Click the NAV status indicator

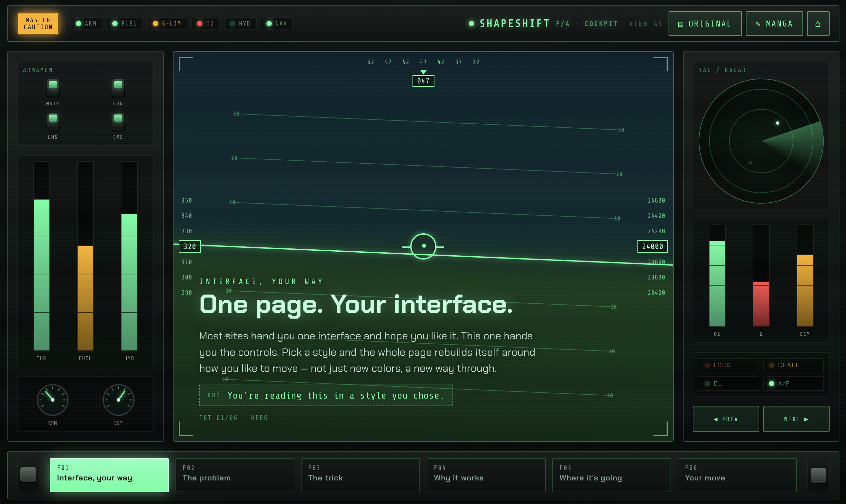pos(277,24)
